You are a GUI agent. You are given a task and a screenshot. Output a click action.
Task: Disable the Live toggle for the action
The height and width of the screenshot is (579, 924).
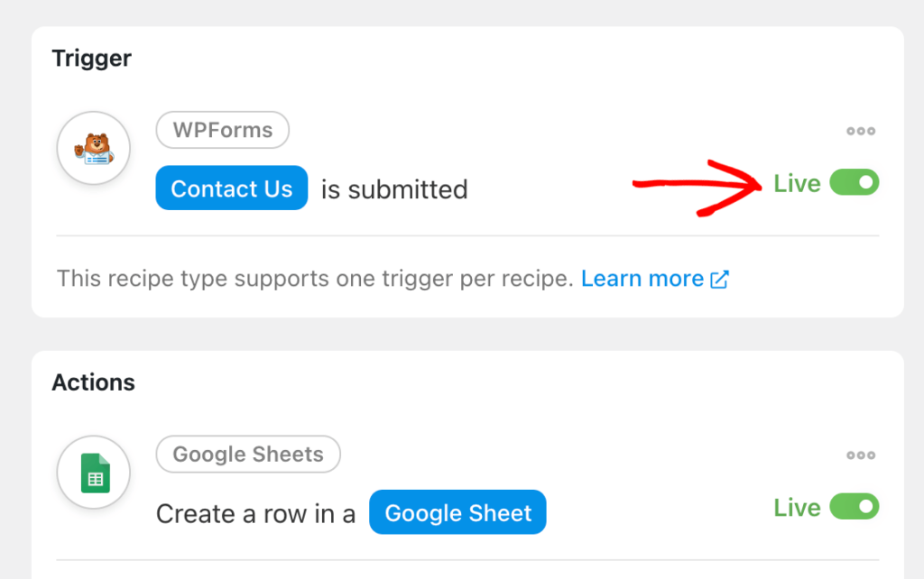(x=855, y=507)
